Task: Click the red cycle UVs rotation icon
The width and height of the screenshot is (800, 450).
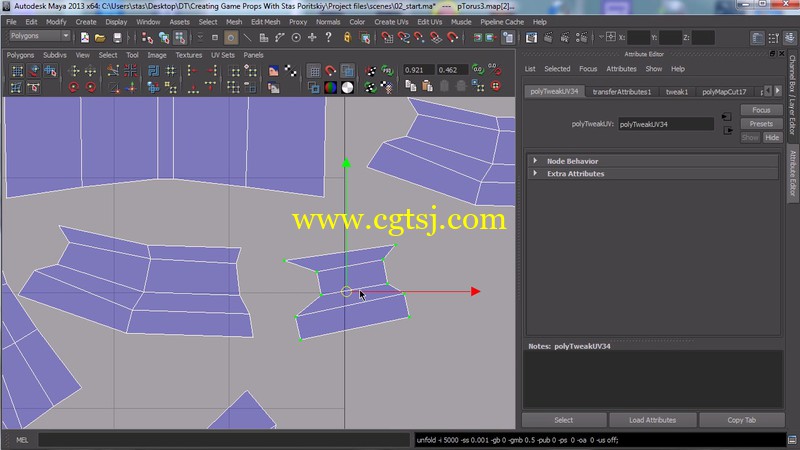Action: pos(495,87)
